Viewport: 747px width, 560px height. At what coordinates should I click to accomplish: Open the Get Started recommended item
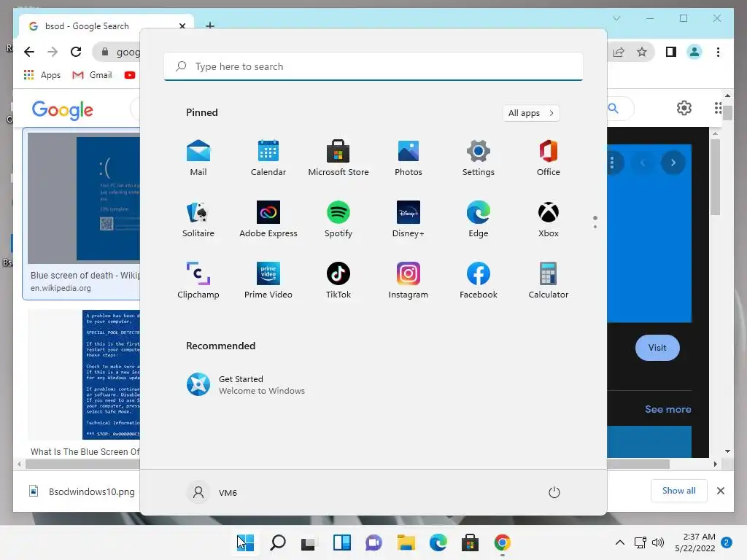click(245, 385)
